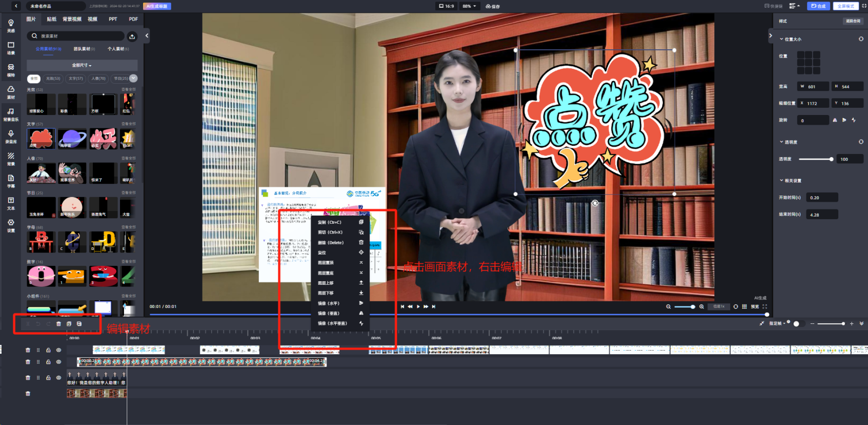Zoom out the preview magnifier icon

click(668, 306)
